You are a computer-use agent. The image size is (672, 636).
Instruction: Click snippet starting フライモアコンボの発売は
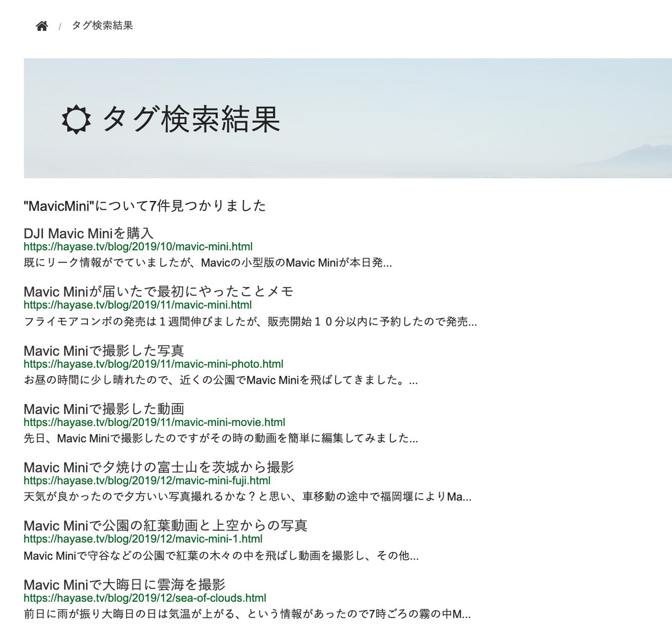(x=250, y=322)
